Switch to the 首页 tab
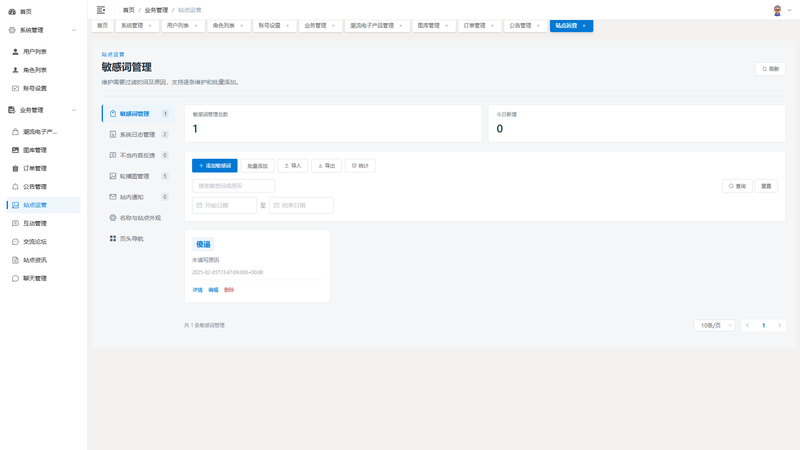 click(103, 26)
